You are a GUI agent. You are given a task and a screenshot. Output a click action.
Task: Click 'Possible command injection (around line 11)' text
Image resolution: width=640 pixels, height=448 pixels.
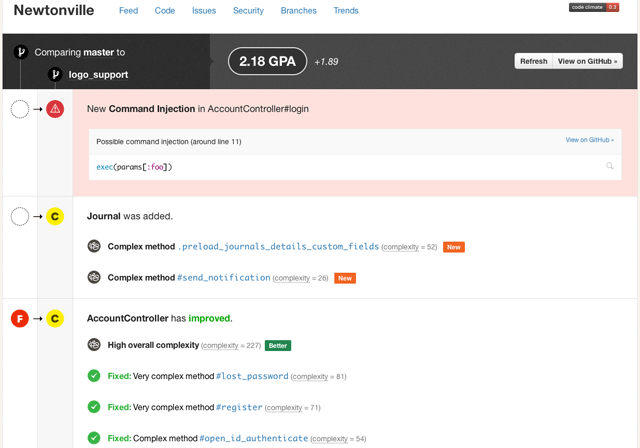(x=169, y=142)
